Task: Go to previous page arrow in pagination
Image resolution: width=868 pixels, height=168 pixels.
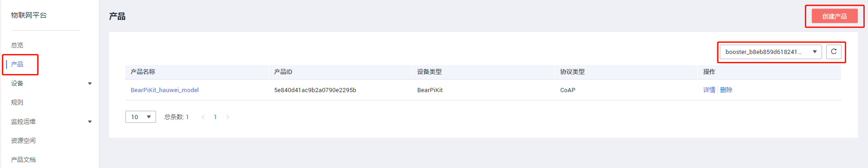Action: 203,117
